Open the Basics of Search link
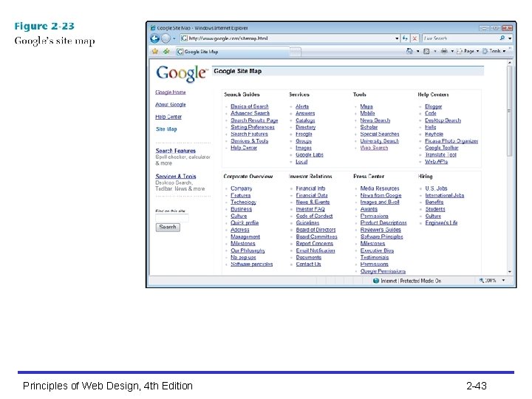Viewport: 532px width, 399px height. (250, 106)
